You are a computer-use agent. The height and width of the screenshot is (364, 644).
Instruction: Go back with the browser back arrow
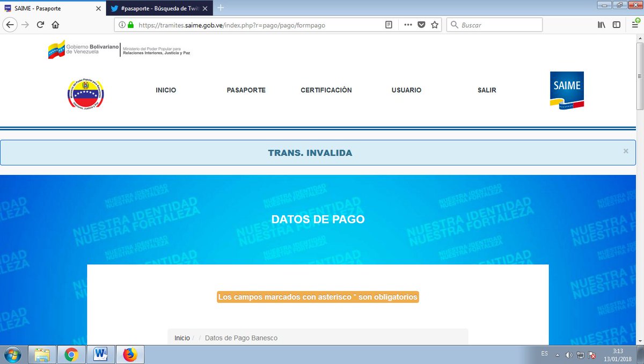pyautogui.click(x=10, y=25)
